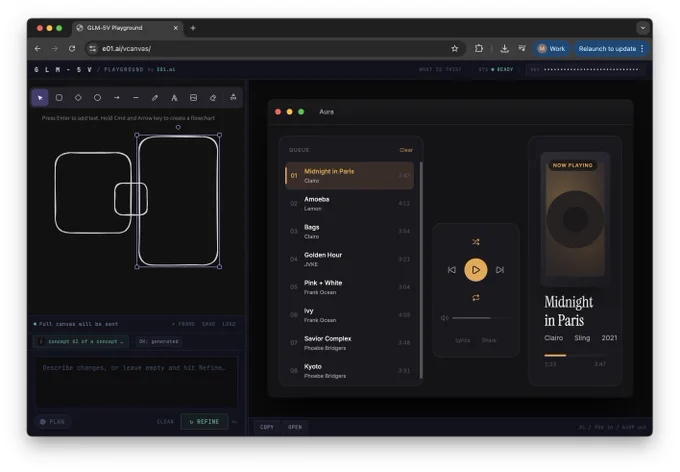This screenshot has height=472, width=680.
Task: Select the small rounded square on canvas
Action: coord(131,199)
